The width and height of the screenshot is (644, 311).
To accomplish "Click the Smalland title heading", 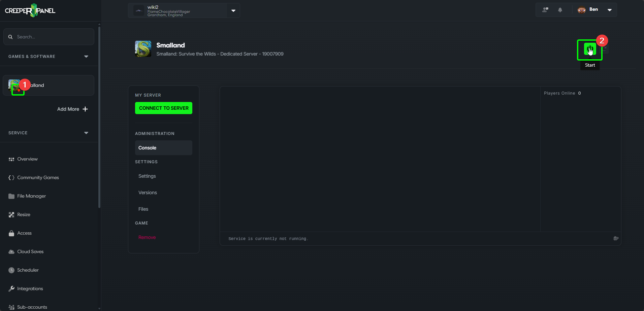I will pos(170,45).
